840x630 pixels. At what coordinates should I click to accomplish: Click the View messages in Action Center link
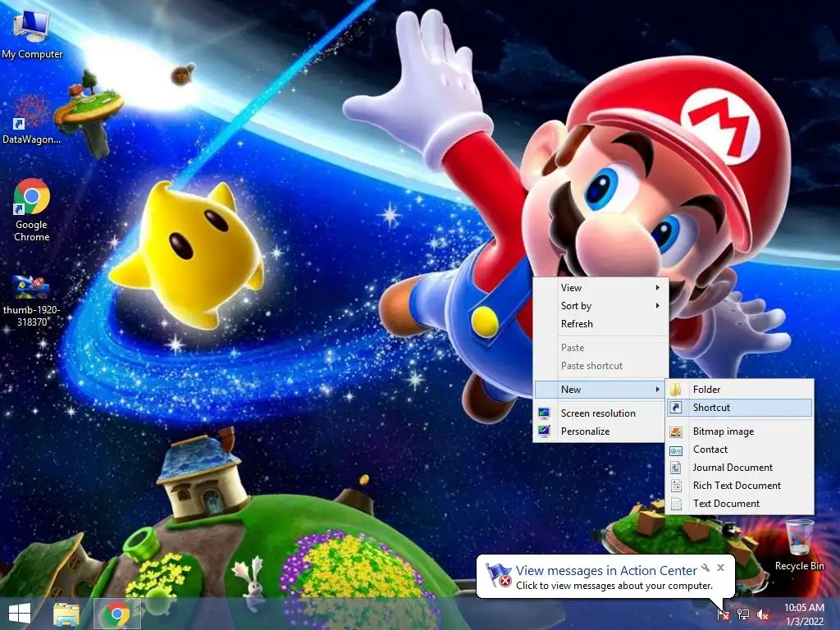point(606,571)
